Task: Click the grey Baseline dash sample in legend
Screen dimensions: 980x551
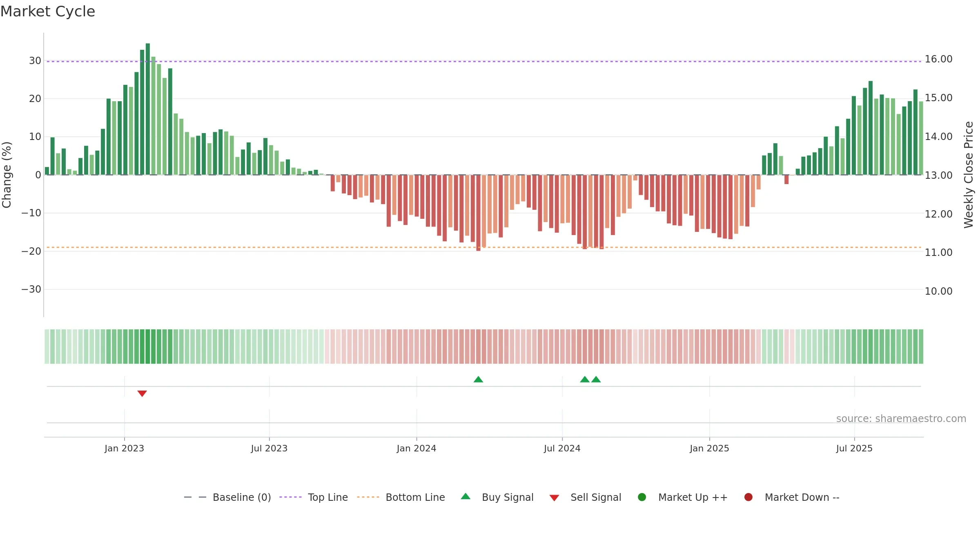Action: pyautogui.click(x=195, y=497)
